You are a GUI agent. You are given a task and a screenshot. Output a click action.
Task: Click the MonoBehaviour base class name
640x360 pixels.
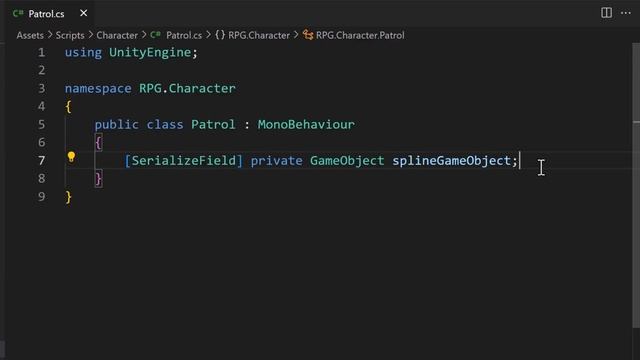tap(306, 124)
